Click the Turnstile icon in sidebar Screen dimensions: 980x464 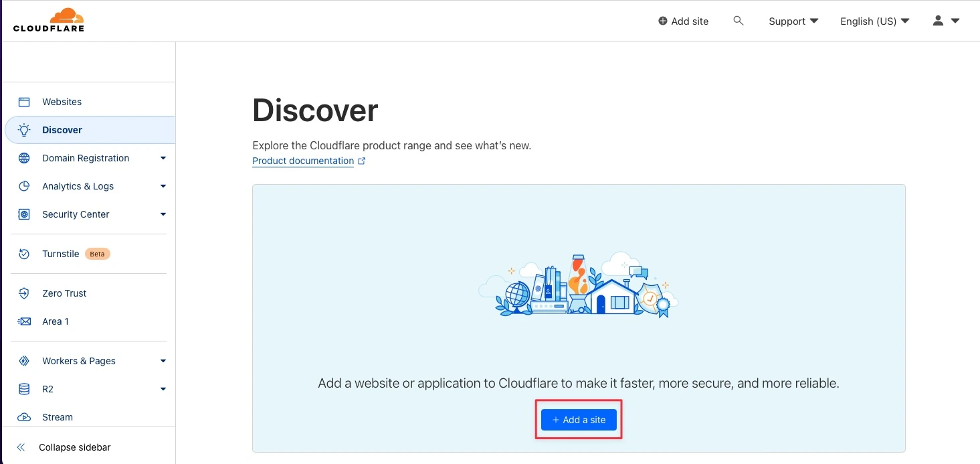click(24, 254)
